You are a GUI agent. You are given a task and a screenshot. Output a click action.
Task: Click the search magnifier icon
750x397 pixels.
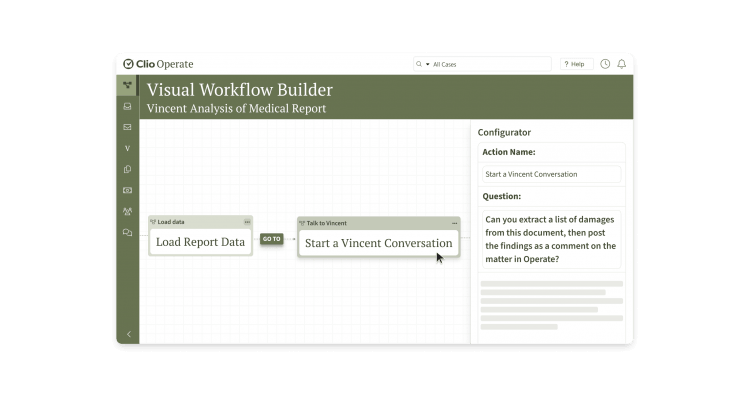[x=419, y=64]
